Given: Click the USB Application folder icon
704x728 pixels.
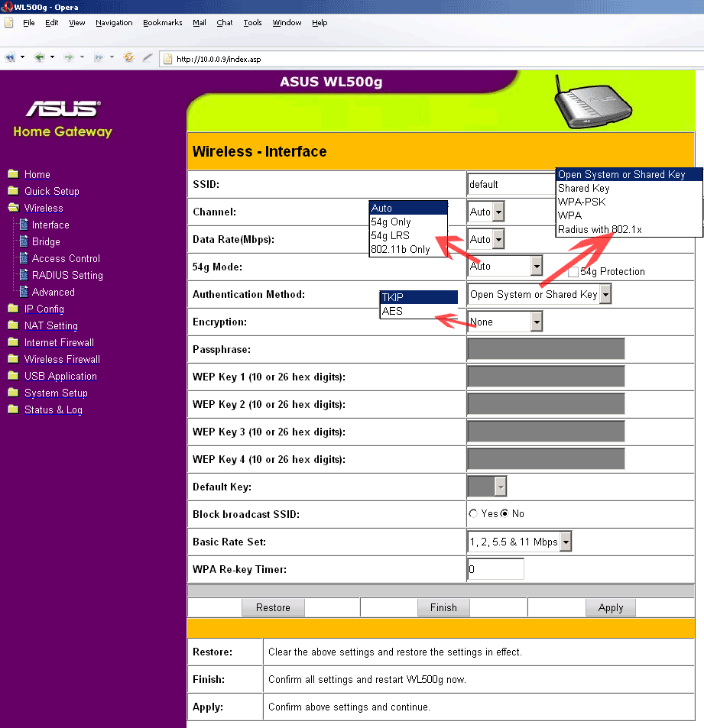Looking at the screenshot, I should (14, 376).
